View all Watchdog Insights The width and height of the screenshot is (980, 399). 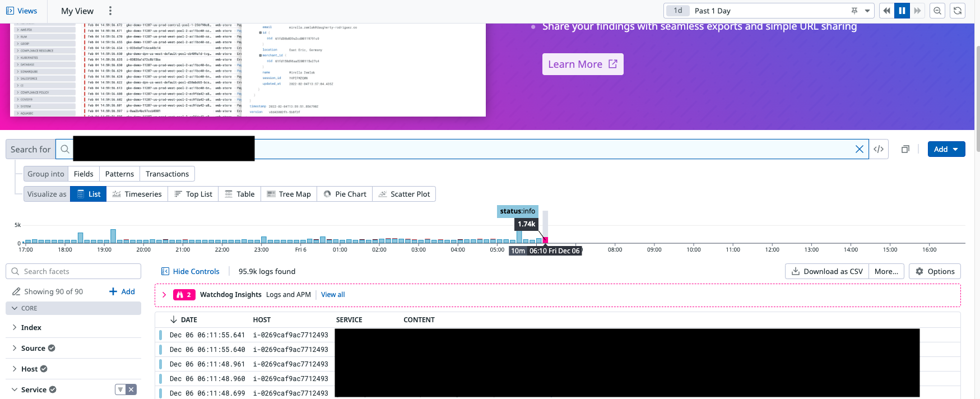click(x=333, y=295)
